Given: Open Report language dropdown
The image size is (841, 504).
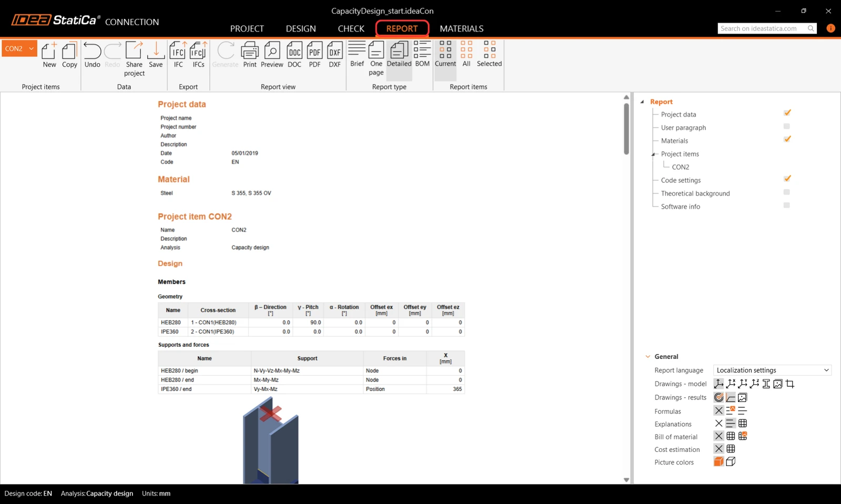Looking at the screenshot, I should (x=772, y=370).
